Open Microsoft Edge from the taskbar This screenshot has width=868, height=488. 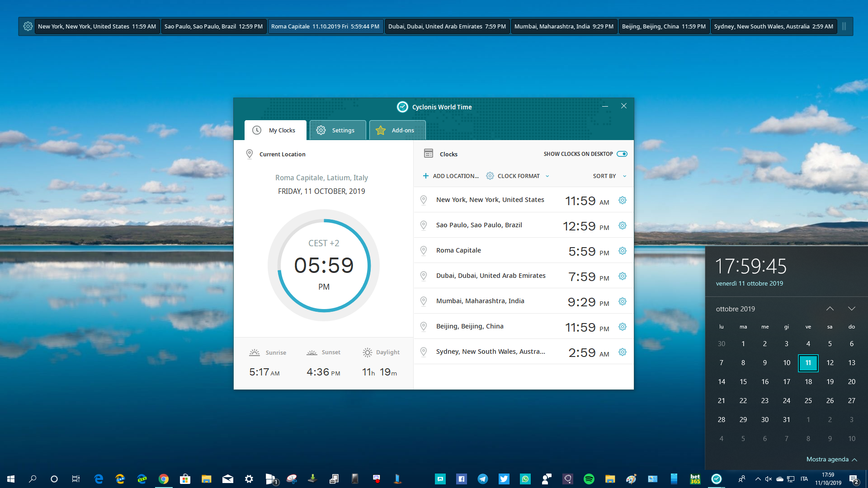(x=99, y=479)
